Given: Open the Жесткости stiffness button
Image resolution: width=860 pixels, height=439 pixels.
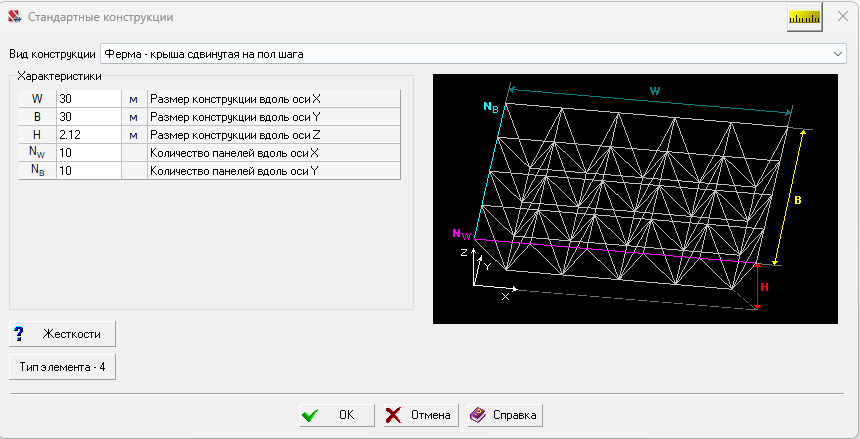Looking at the screenshot, I should [x=63, y=334].
